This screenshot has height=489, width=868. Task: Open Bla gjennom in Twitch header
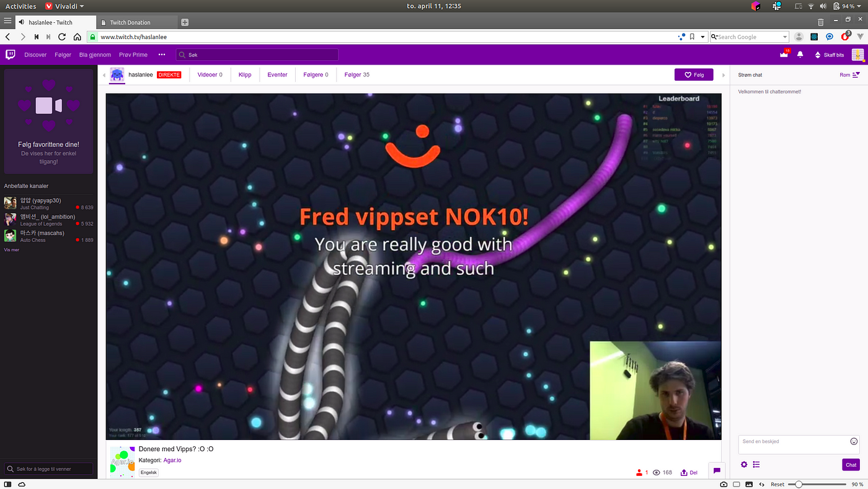(x=94, y=55)
